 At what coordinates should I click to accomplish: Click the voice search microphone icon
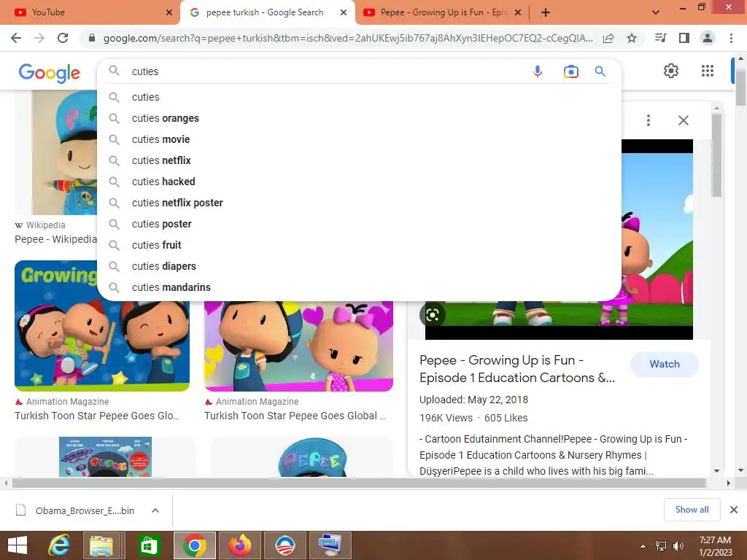[538, 71]
